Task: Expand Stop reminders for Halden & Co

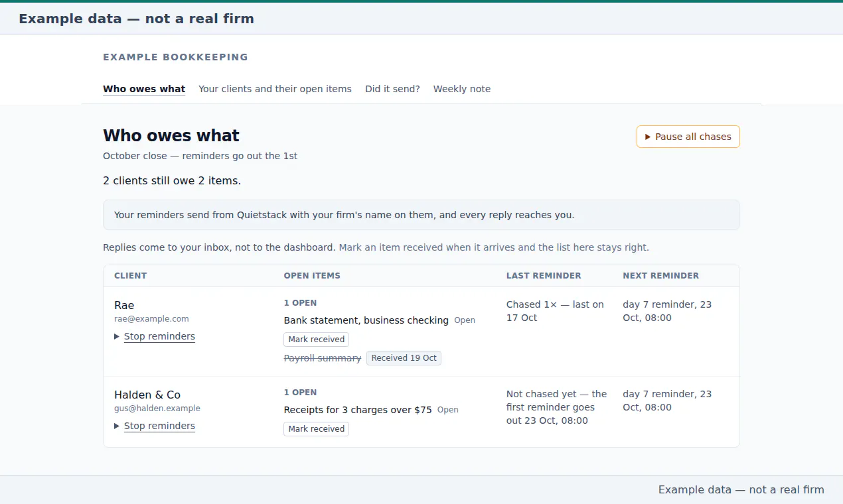Action: coord(155,426)
